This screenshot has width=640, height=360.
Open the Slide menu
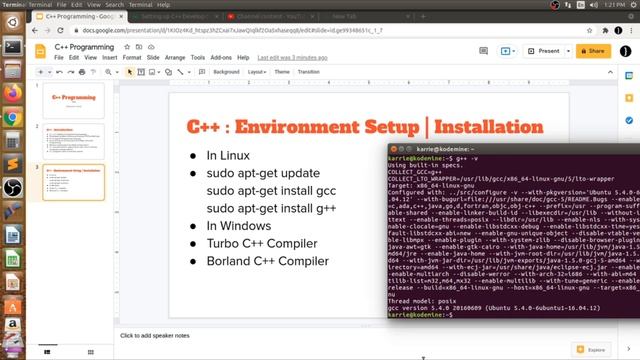153,58
